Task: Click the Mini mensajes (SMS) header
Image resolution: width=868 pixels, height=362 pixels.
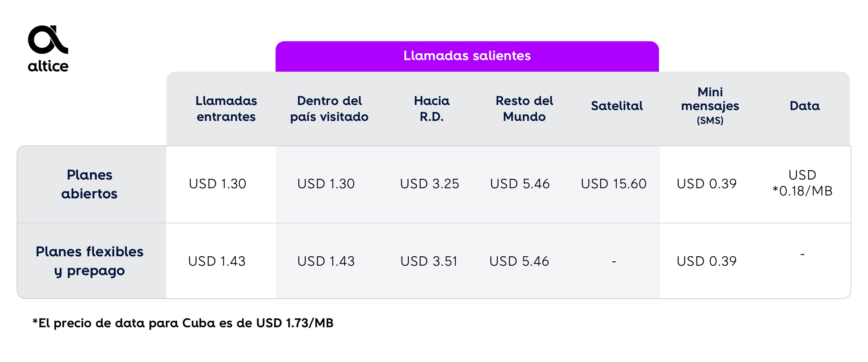Action: pos(710,105)
